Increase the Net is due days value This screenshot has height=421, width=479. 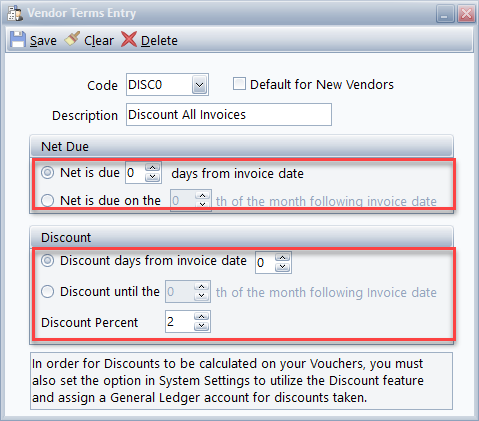click(153, 168)
